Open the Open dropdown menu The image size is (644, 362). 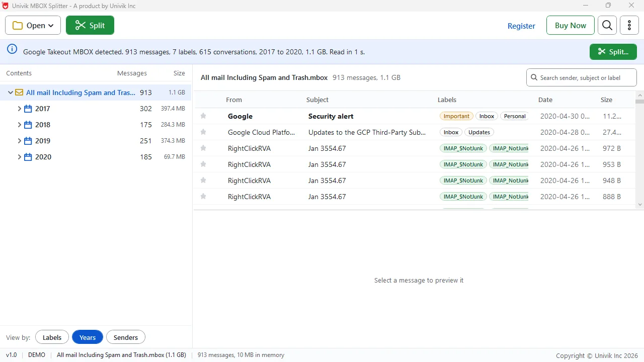[x=33, y=26]
